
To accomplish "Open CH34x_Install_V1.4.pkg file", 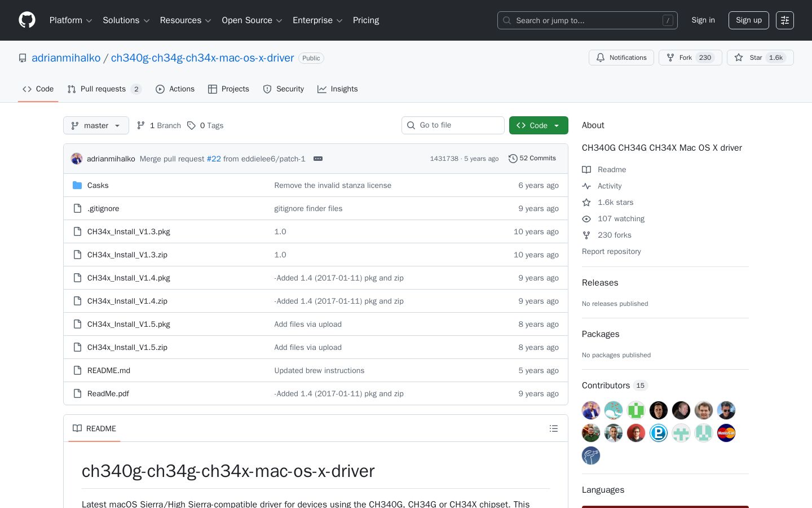I will pyautogui.click(x=129, y=278).
